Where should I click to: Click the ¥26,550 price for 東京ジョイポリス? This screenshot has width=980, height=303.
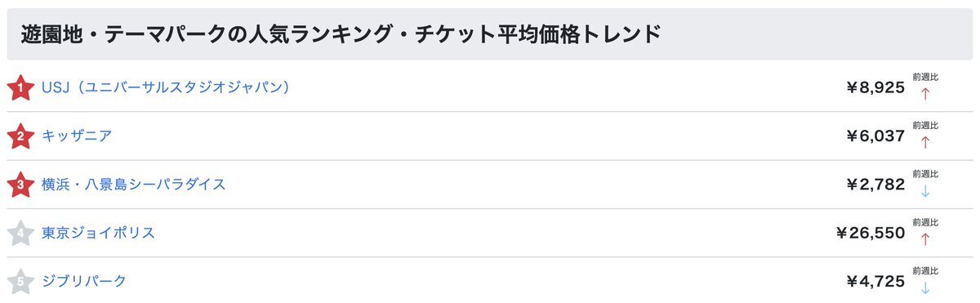[871, 234]
